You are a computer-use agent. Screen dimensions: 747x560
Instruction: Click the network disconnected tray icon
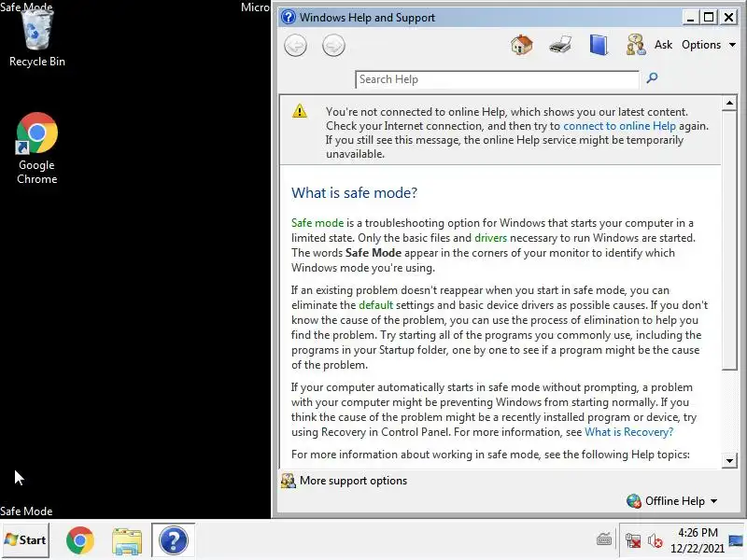point(633,540)
